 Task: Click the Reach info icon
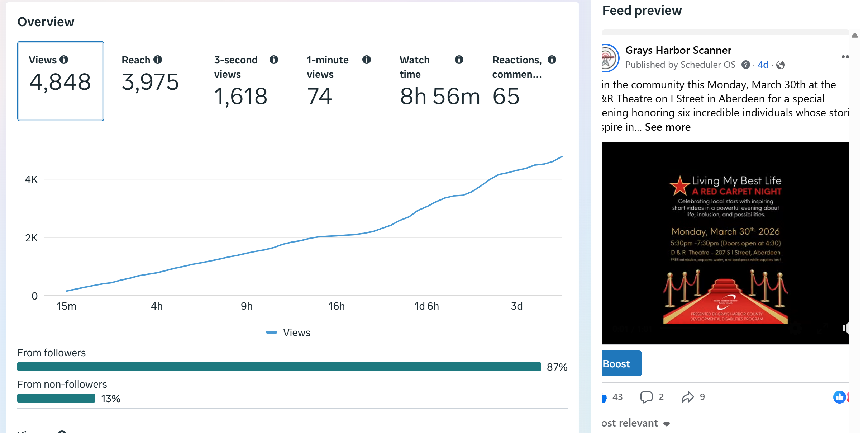[158, 60]
